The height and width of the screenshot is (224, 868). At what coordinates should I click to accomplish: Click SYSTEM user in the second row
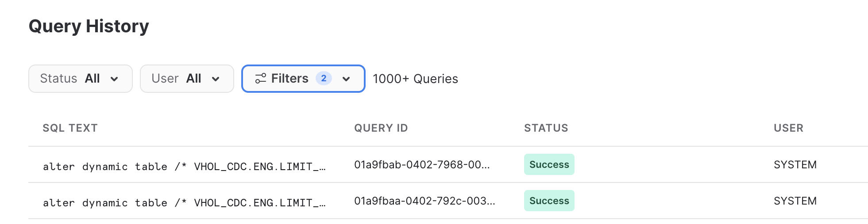coord(795,201)
